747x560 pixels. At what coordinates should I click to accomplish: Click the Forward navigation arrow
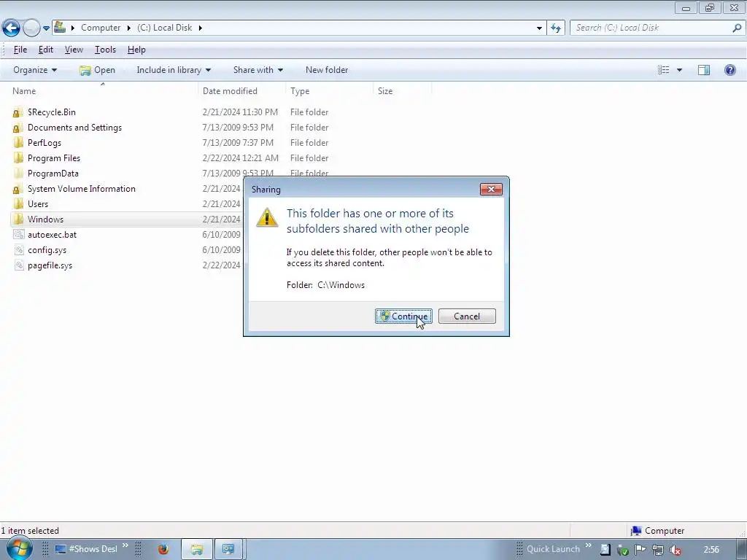31,28
